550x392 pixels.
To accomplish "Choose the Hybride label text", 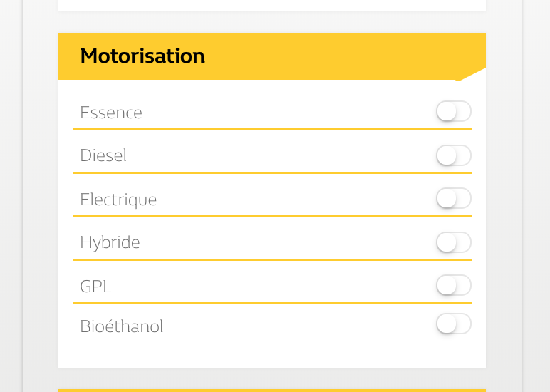I will [110, 242].
